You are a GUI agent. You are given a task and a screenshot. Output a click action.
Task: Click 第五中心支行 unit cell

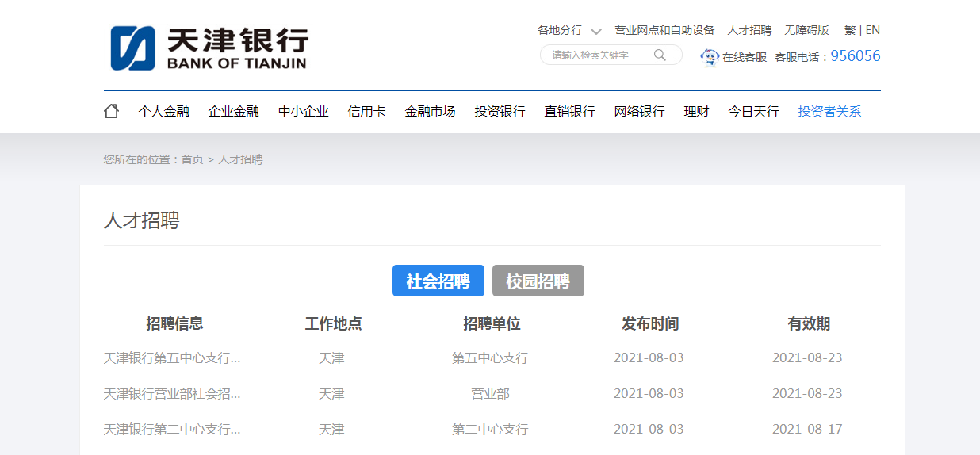click(490, 358)
